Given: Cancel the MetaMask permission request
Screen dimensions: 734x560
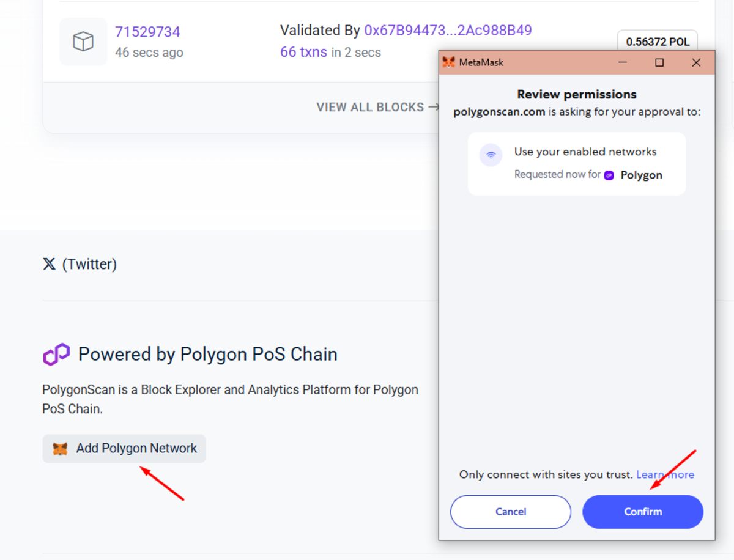Looking at the screenshot, I should [x=511, y=512].
